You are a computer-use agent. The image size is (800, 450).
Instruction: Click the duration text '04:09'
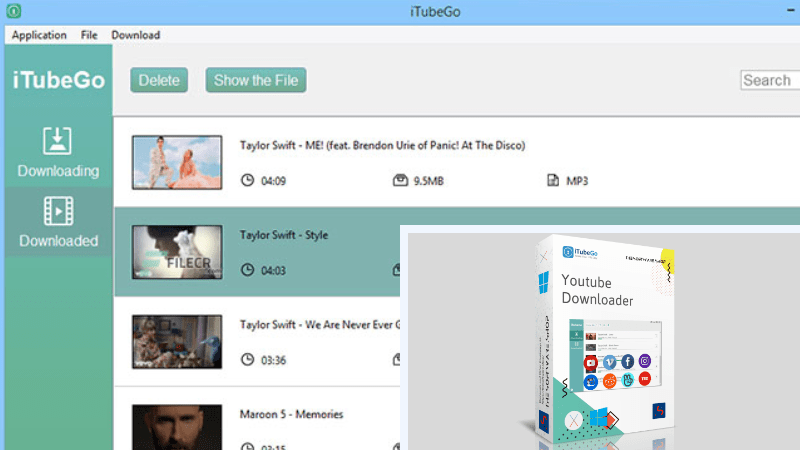tap(273, 181)
